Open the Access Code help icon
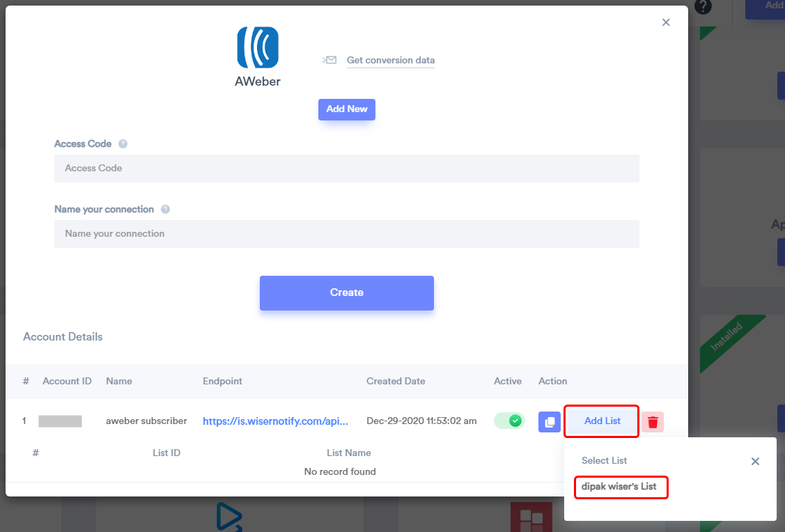This screenshot has height=532, width=785. pos(123,144)
